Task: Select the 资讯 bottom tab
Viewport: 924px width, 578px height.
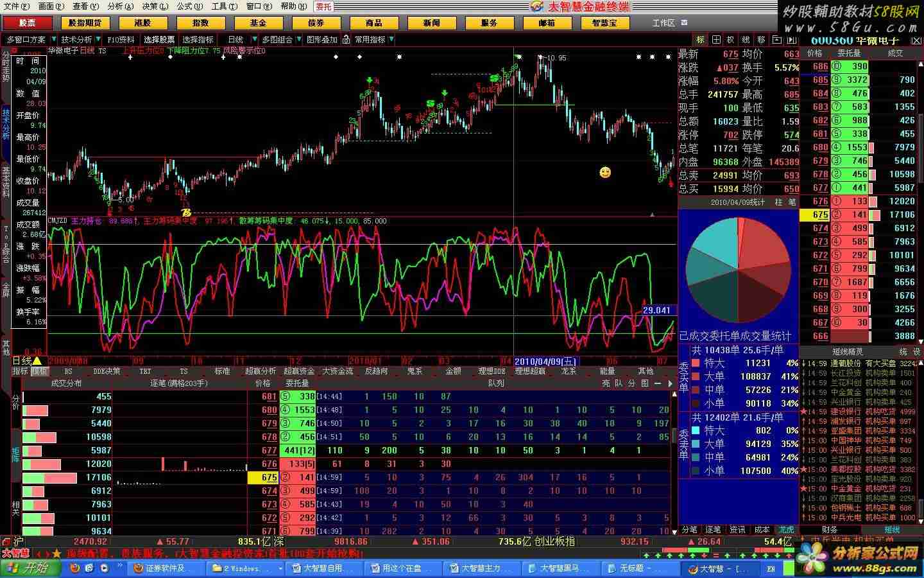Action: coord(738,530)
